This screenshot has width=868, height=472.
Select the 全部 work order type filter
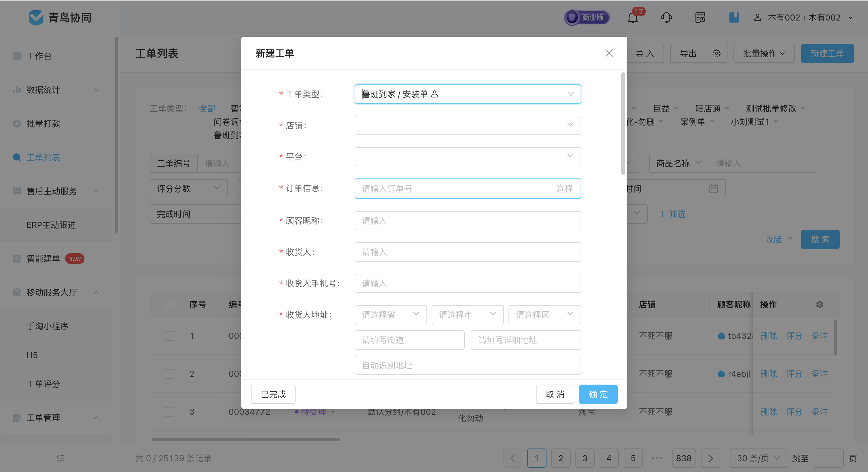[207, 109]
